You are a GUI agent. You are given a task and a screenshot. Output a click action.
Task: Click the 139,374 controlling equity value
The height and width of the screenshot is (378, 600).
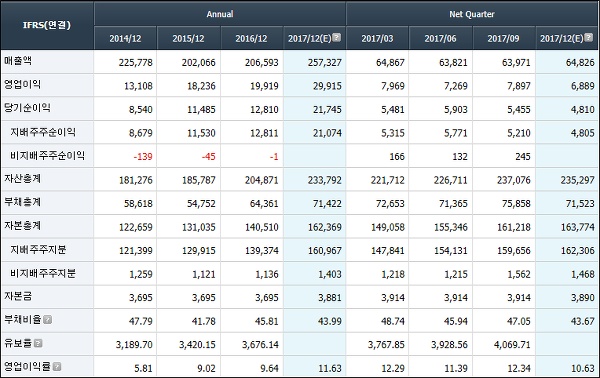(262, 251)
